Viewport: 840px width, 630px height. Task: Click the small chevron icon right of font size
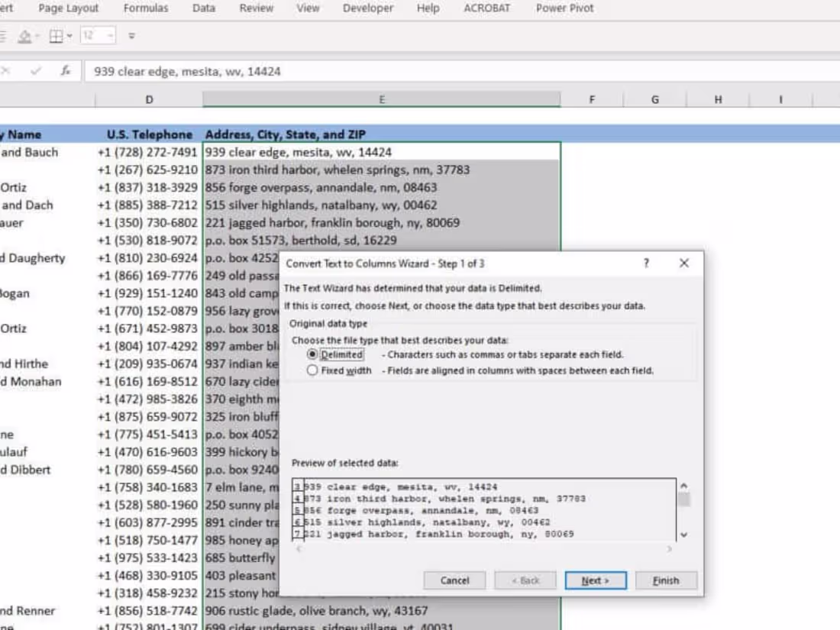(131, 35)
